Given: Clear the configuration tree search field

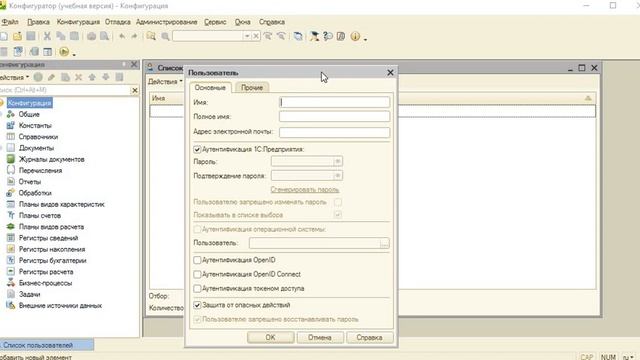Looking at the screenshot, I should pos(135,90).
